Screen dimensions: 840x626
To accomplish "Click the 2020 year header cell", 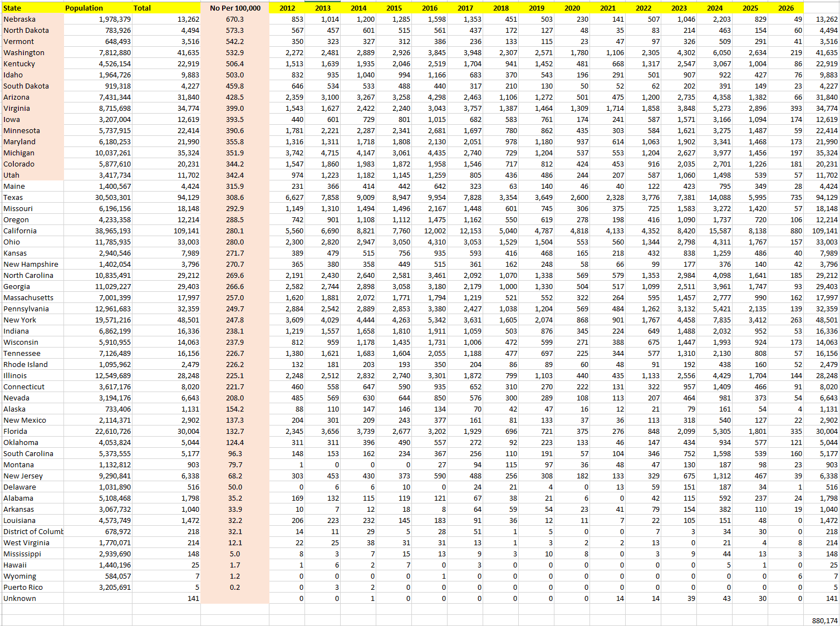I will [x=572, y=8].
